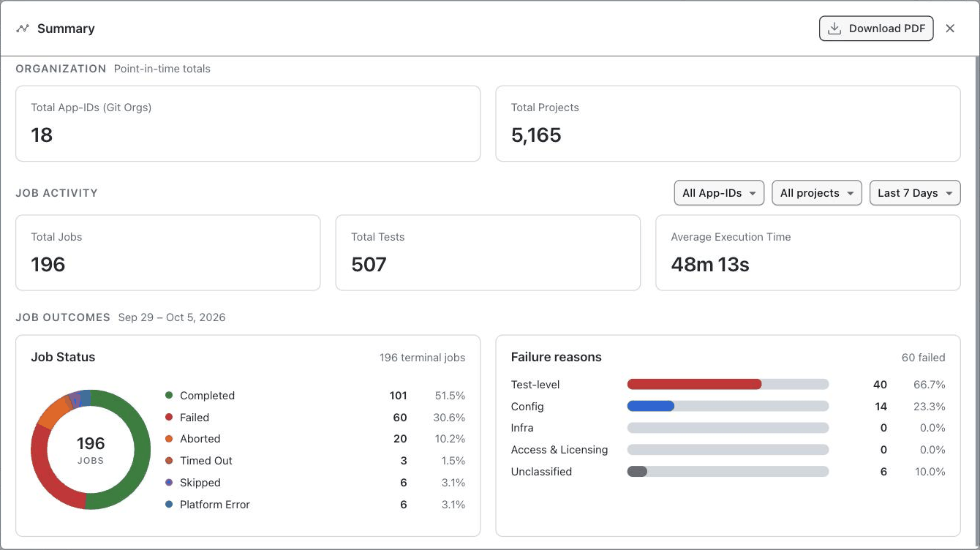Click the Point-in-time totals text

162,69
